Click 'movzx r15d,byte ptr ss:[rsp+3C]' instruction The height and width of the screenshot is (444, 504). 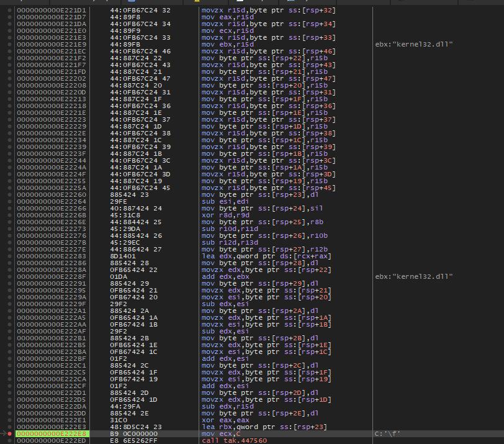click(268, 161)
